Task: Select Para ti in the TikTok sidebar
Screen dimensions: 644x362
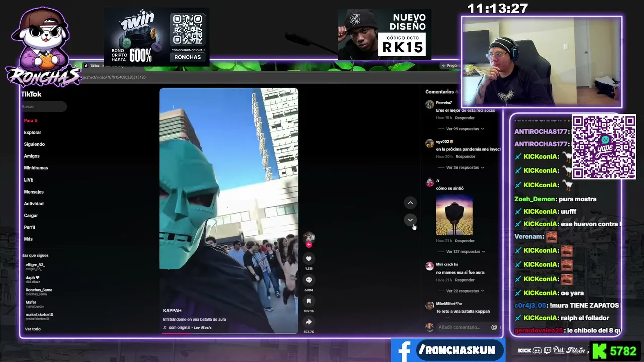Action: pos(31,121)
